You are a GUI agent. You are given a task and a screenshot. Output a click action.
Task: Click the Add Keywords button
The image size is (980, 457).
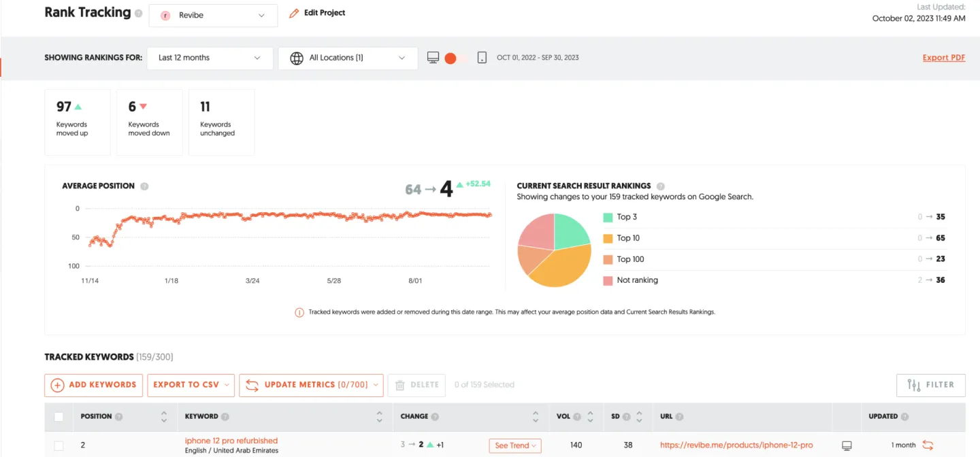pyautogui.click(x=94, y=385)
